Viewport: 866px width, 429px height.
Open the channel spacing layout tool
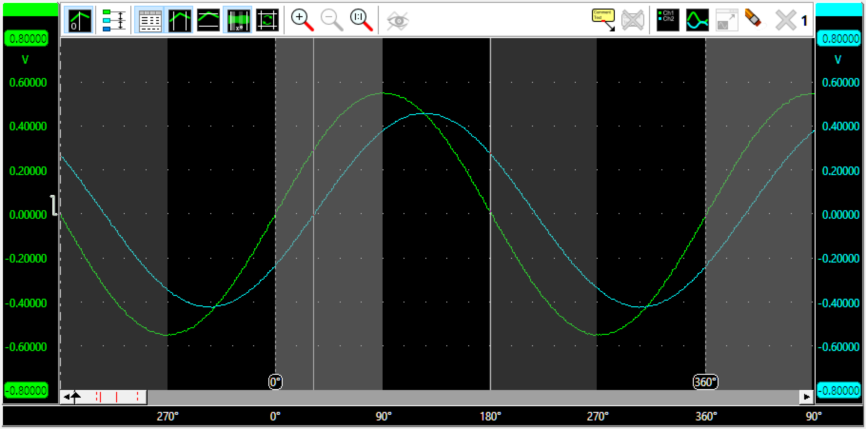pos(114,20)
